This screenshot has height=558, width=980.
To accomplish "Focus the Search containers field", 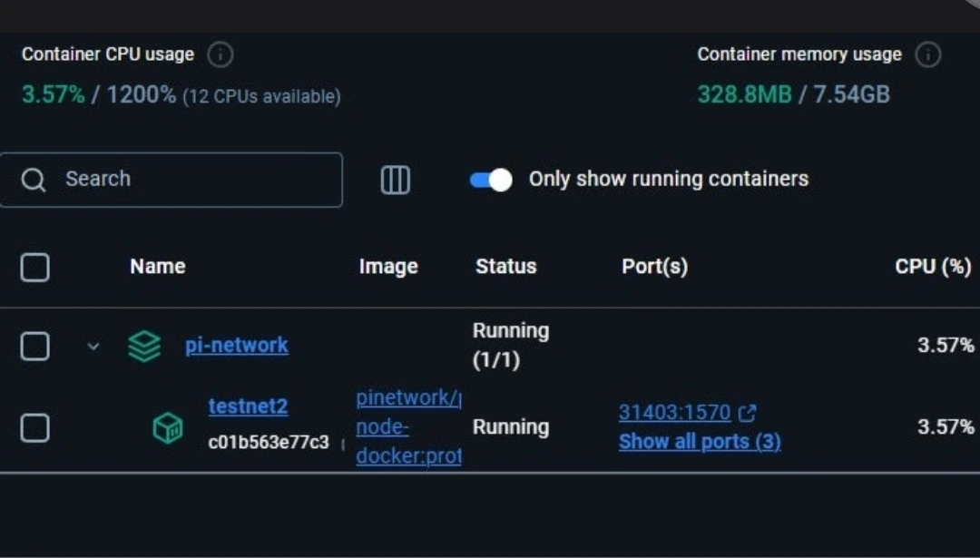I will tap(171, 180).
